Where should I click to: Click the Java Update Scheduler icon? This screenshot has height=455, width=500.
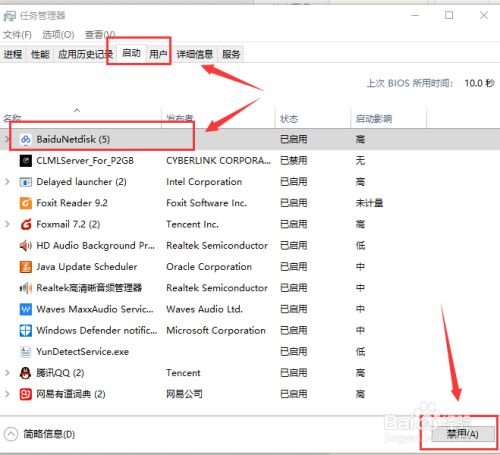26,267
